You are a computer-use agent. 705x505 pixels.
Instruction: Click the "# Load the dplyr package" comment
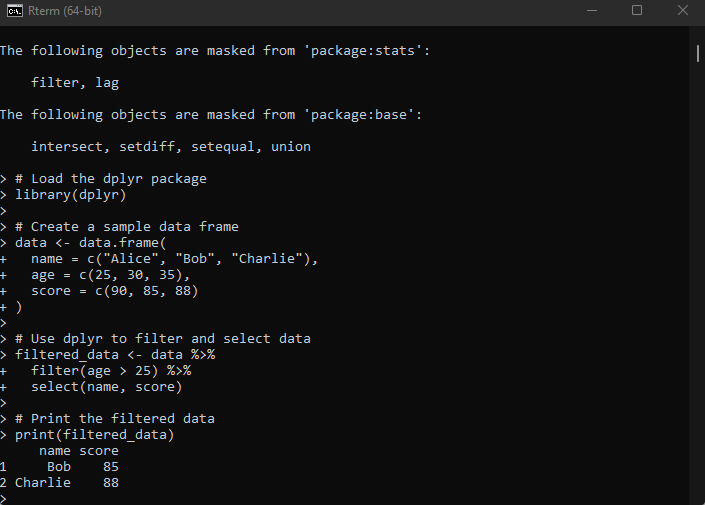(110, 179)
